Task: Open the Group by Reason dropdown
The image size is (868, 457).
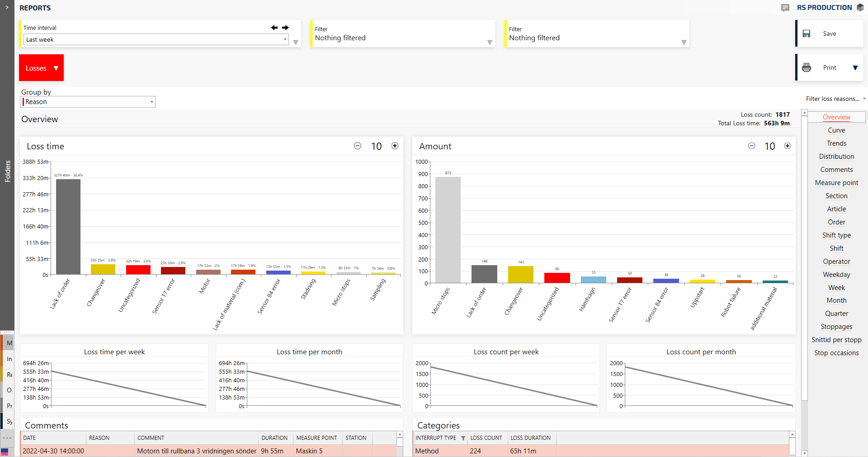Action: pyautogui.click(x=88, y=102)
